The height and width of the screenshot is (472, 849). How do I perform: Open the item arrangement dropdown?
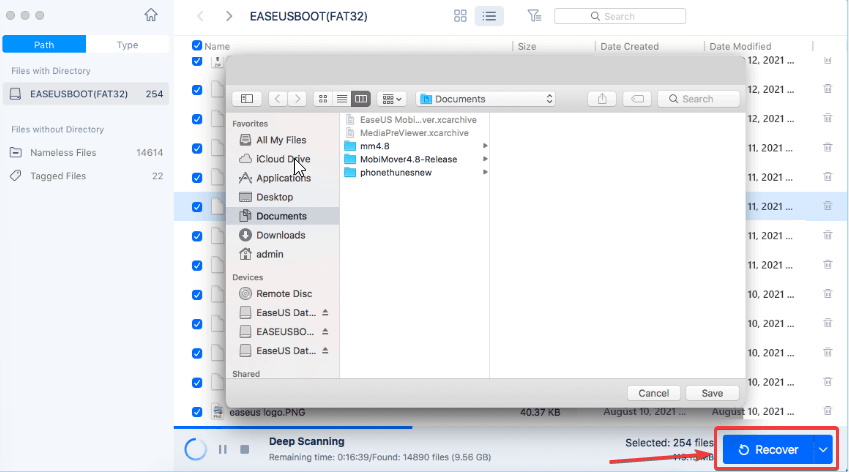pyautogui.click(x=391, y=99)
